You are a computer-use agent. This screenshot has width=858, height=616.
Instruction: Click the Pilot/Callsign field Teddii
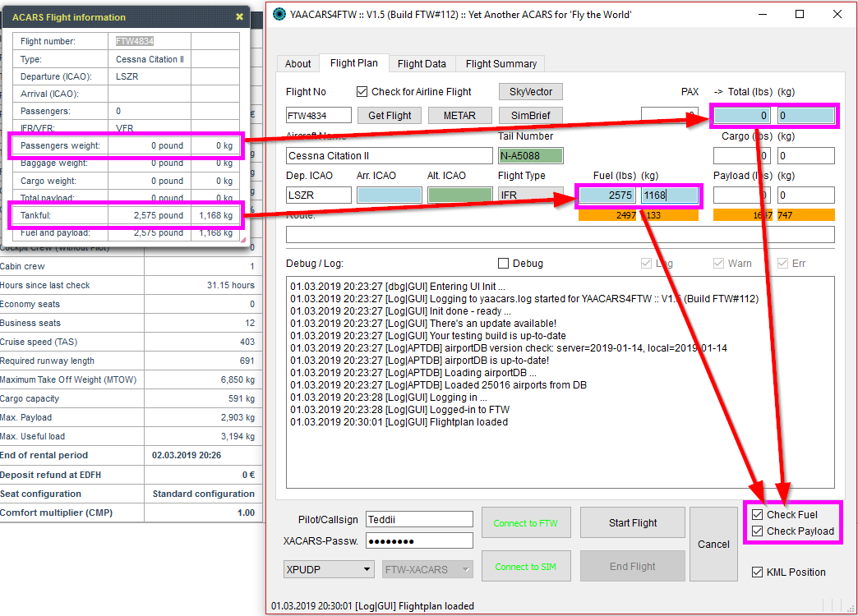(x=419, y=519)
